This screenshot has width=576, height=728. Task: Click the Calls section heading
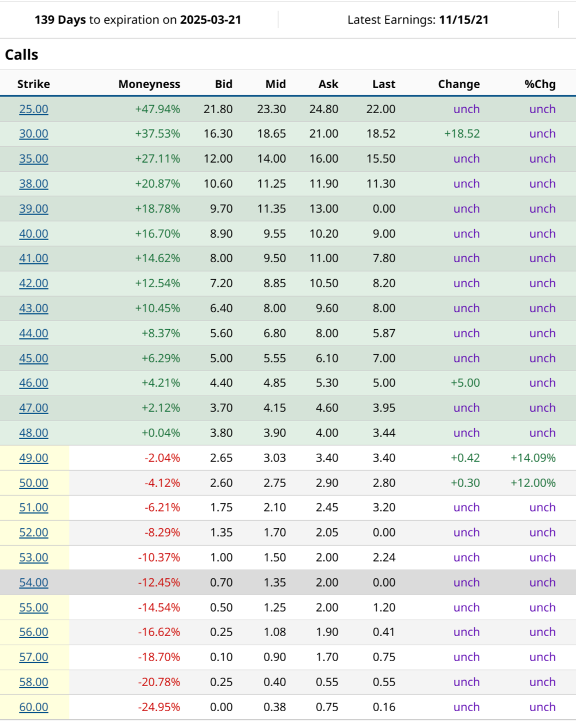pyautogui.click(x=22, y=55)
